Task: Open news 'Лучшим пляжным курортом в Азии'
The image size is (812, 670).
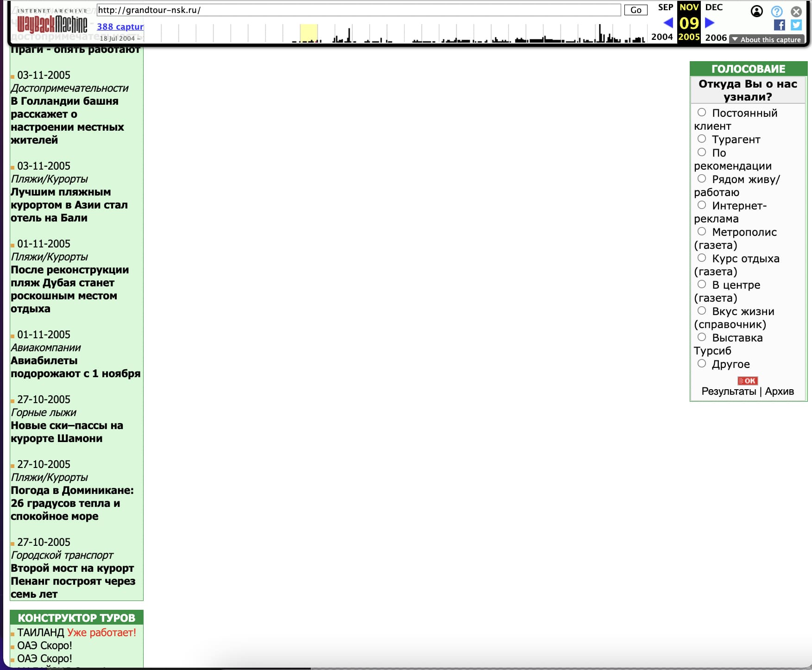Action: point(69,205)
